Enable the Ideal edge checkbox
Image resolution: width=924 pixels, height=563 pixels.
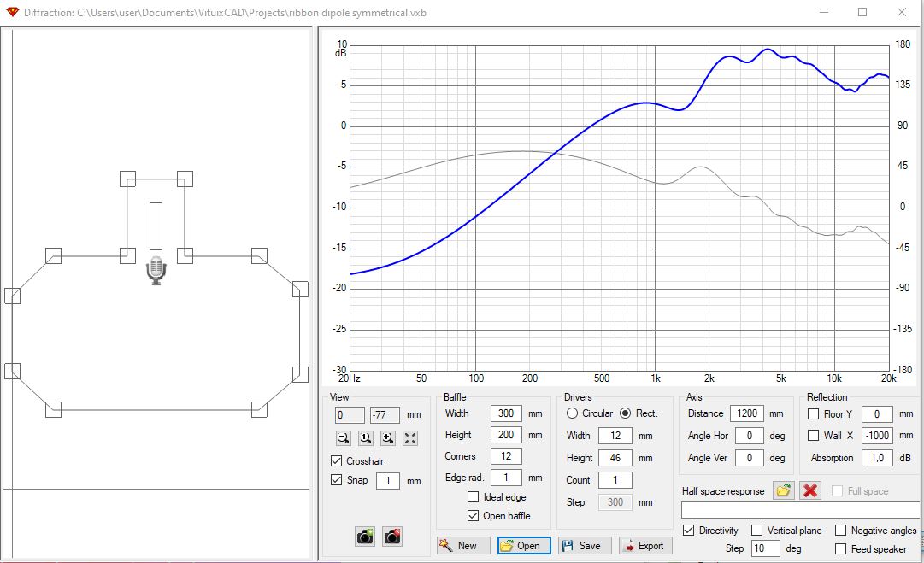(x=473, y=496)
